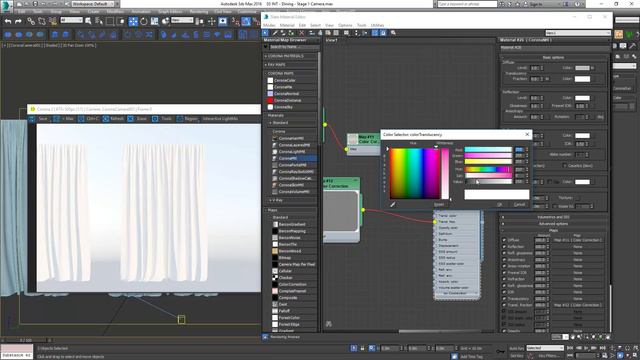Click the rectangular selection region icon
Image resolution: width=640 pixels, height=360 pixels.
tap(110, 21)
